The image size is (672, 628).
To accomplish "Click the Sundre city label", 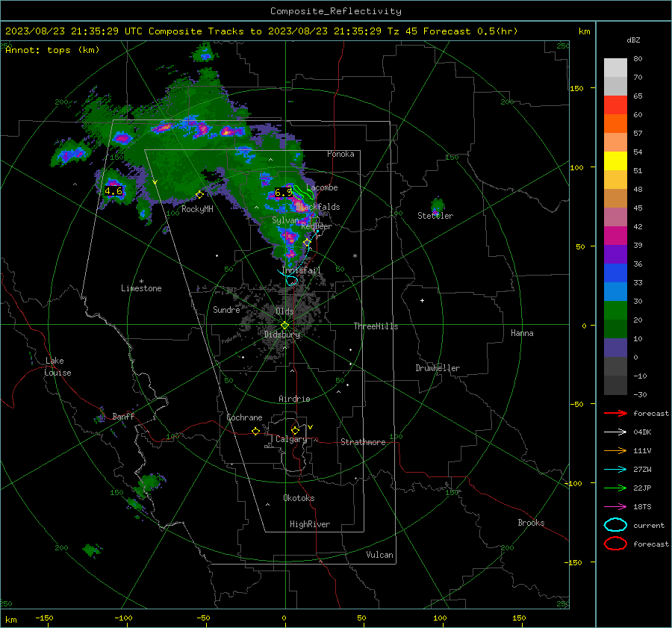I will point(226,309).
